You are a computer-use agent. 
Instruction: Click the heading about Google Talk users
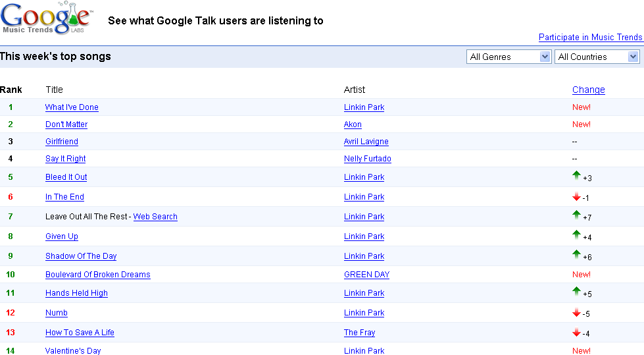216,21
